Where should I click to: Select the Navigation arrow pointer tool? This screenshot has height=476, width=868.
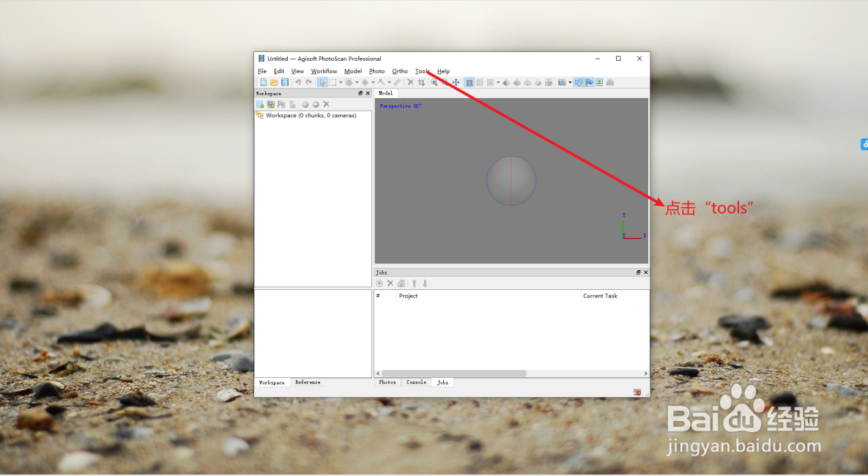(322, 82)
